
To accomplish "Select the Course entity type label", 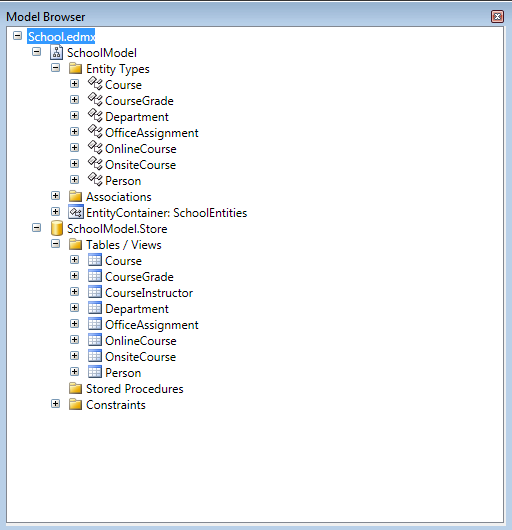I will [x=123, y=85].
